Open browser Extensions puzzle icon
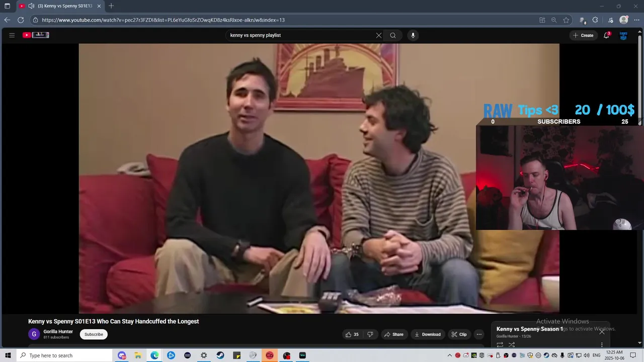This screenshot has width=644, height=362. [595, 20]
